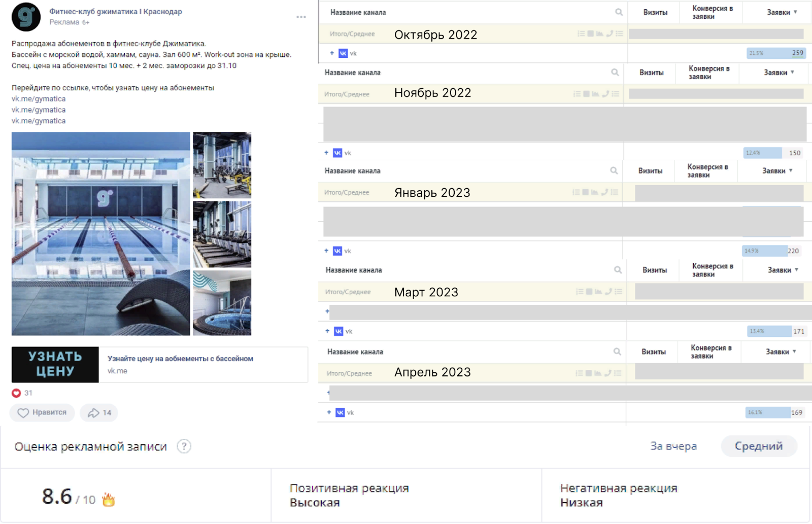Open the За вчера period link

coord(673,446)
